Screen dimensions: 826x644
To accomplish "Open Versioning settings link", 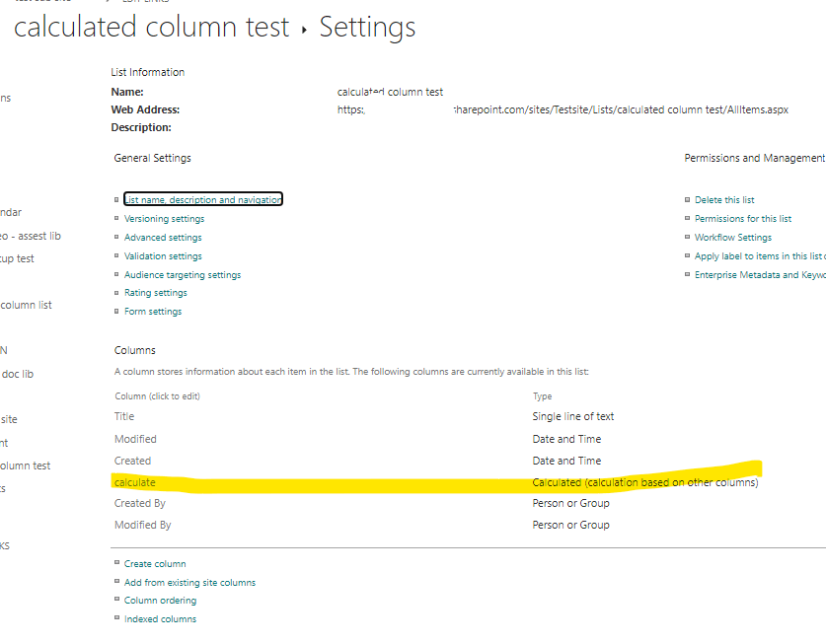I will (x=164, y=219).
